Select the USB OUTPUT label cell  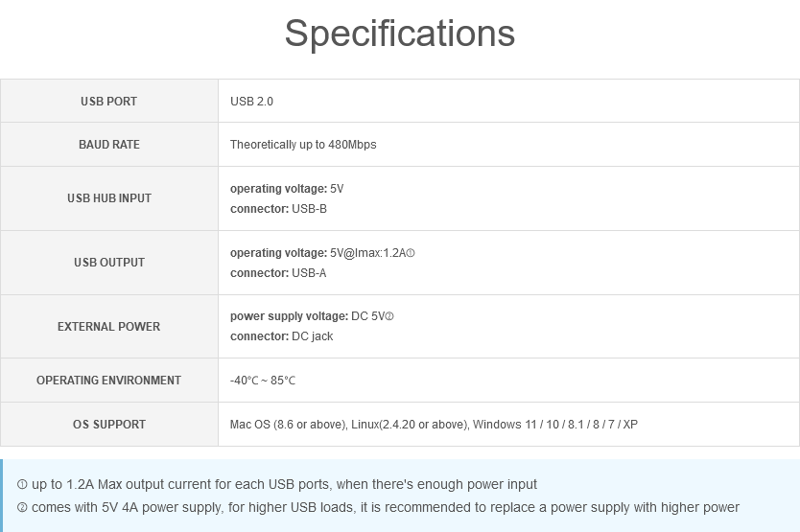click(108, 263)
